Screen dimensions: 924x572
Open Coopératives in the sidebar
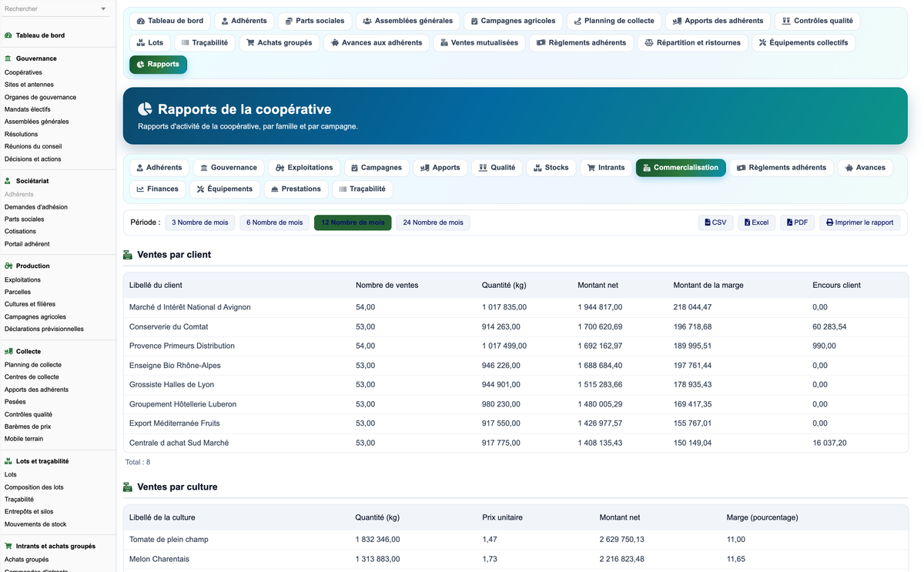pyautogui.click(x=23, y=72)
